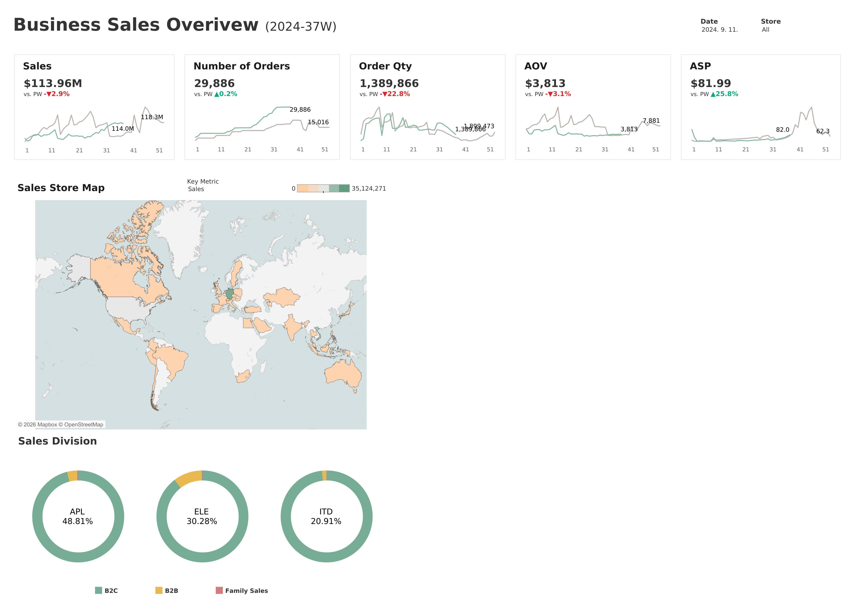Viewport: 855px width, 616px height.
Task: Click the ITD 20.91% donut chart
Action: coord(326,516)
